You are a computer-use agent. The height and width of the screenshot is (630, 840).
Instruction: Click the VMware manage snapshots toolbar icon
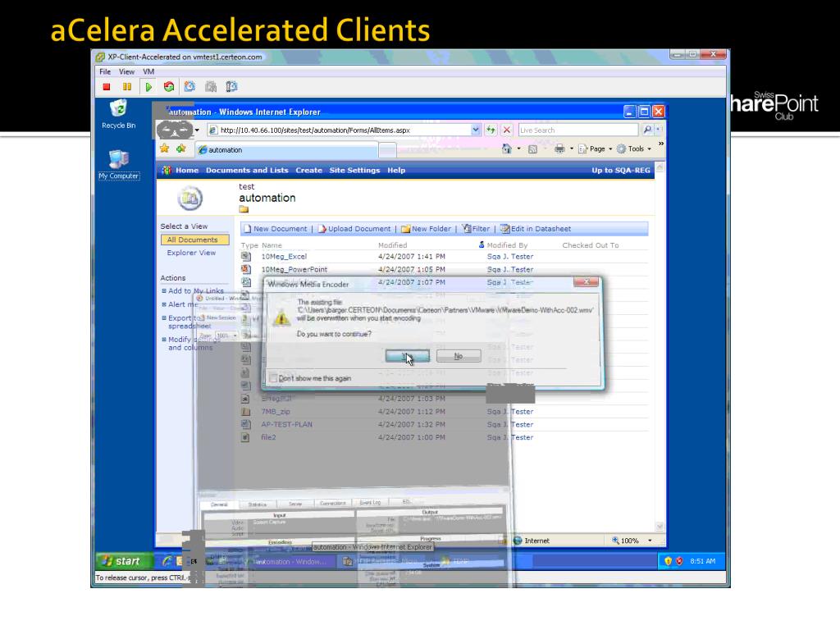coord(231,87)
